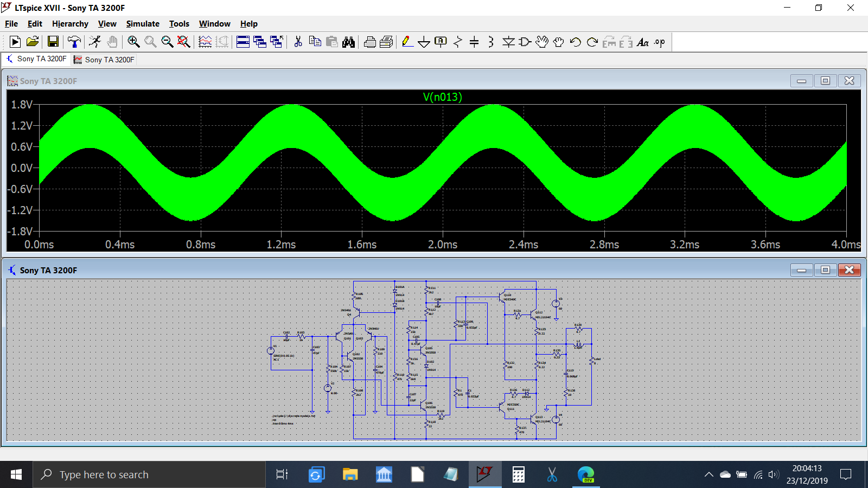Close all windows with the toolbar icon
Screen dimensions: 868x488
277,42
